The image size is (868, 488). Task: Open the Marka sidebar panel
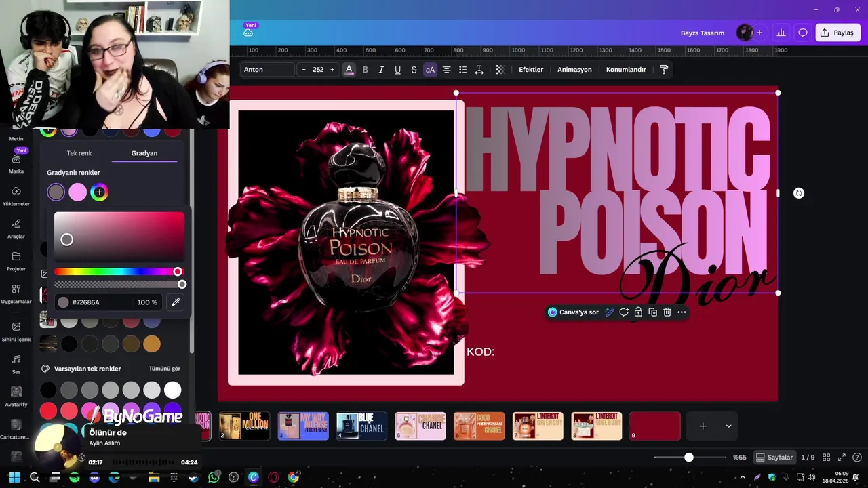pyautogui.click(x=16, y=163)
